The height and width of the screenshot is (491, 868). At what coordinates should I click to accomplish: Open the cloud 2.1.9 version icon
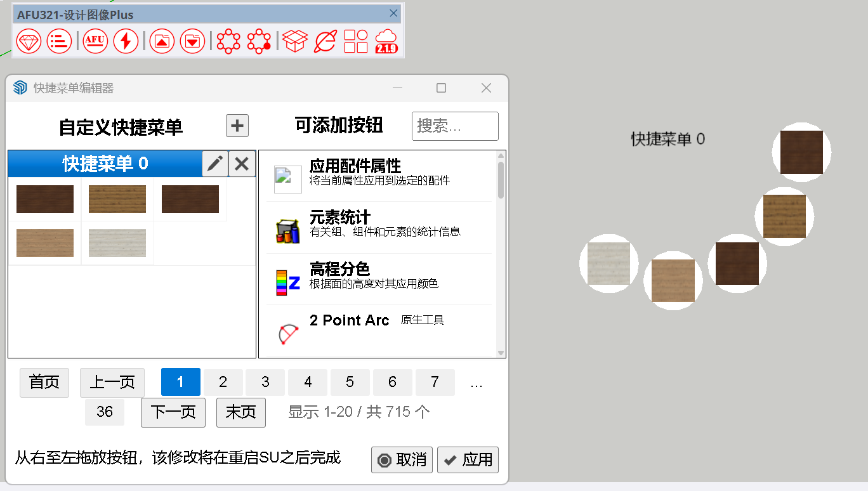point(386,41)
